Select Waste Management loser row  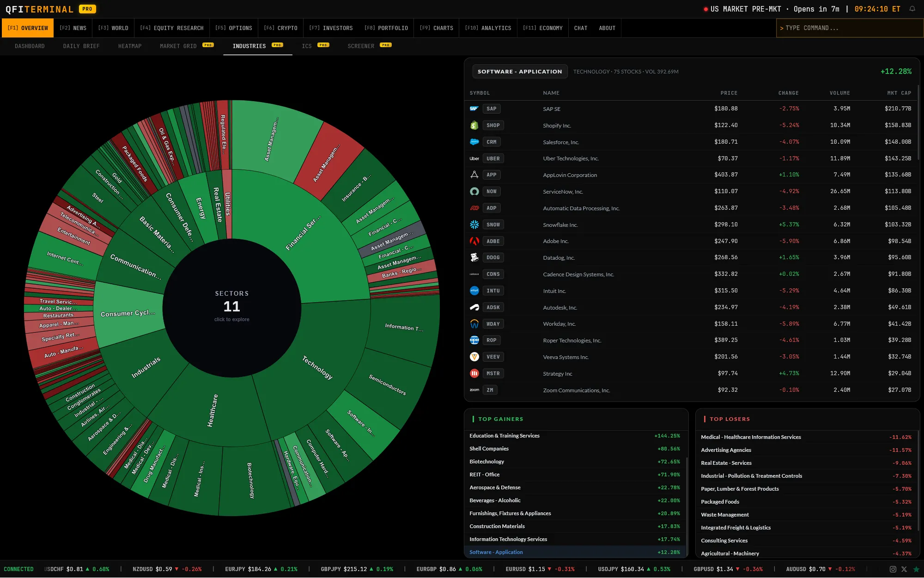pyautogui.click(x=806, y=515)
